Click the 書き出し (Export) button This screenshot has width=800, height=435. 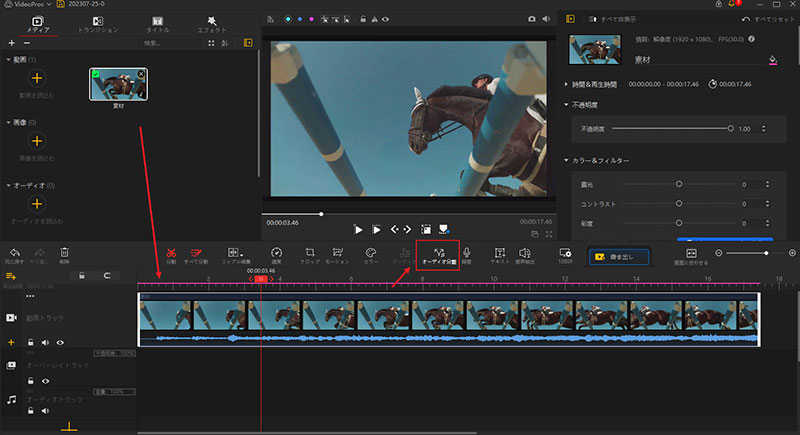coord(619,257)
